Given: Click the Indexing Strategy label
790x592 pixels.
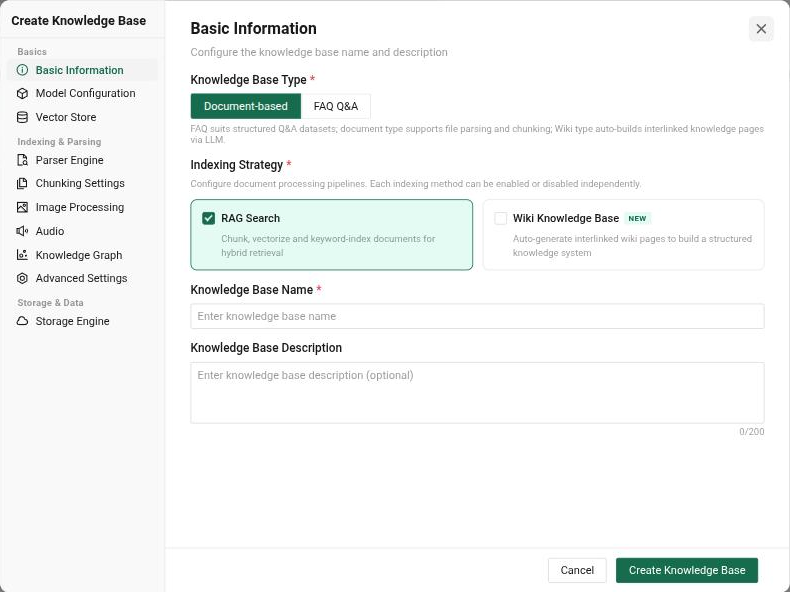Looking at the screenshot, I should 237,165.
